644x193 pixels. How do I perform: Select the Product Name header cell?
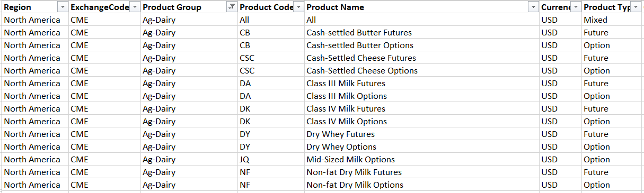tap(422, 7)
